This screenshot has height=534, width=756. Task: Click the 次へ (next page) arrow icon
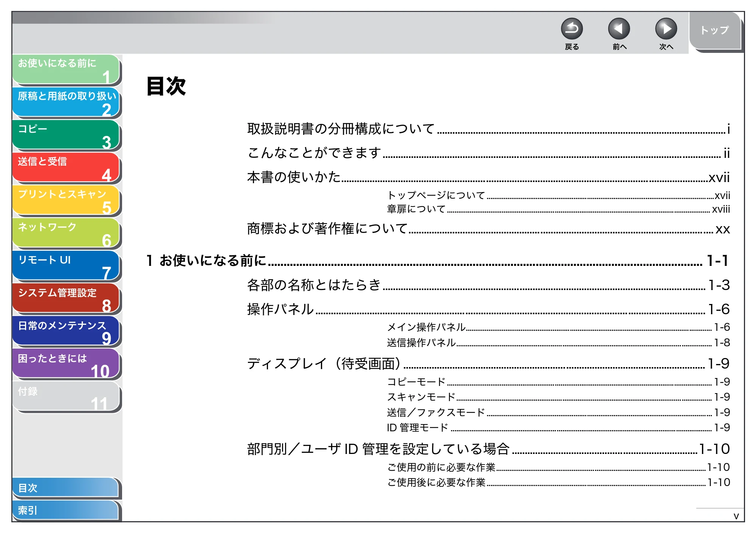666,29
